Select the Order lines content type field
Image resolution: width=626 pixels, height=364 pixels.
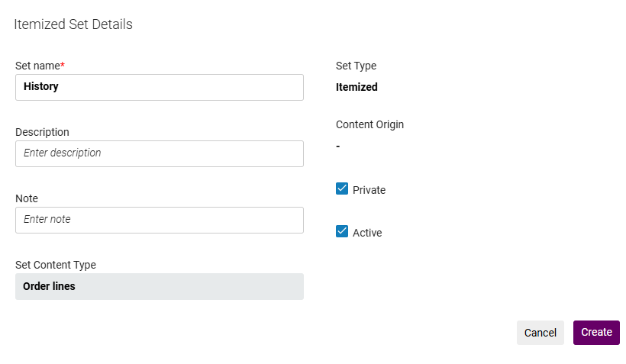click(159, 286)
